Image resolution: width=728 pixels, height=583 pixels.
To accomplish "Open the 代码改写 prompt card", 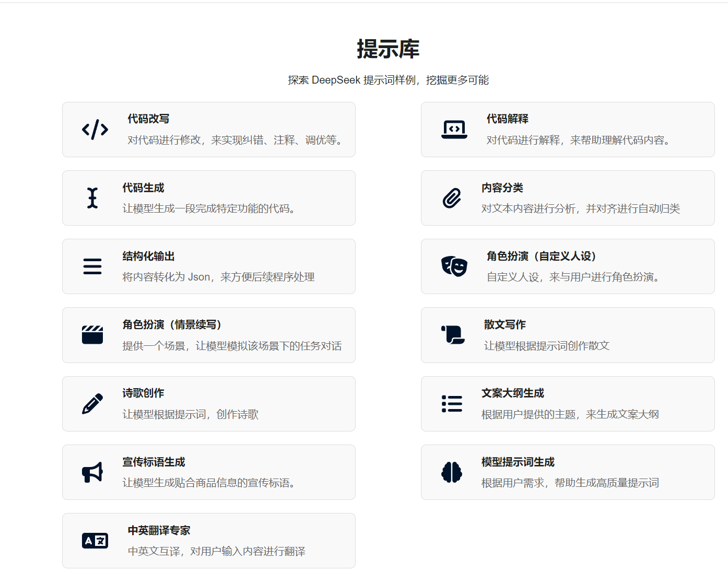I will coord(209,130).
